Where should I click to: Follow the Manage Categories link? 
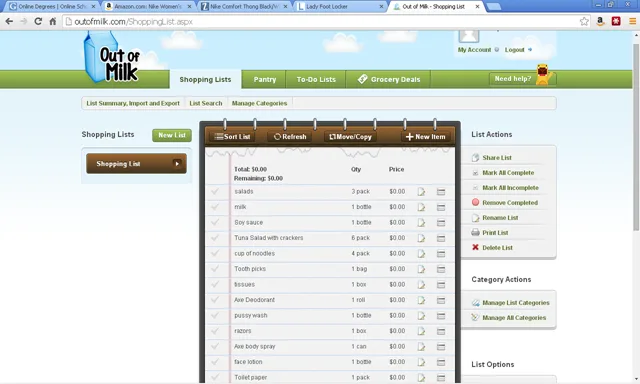tap(259, 103)
